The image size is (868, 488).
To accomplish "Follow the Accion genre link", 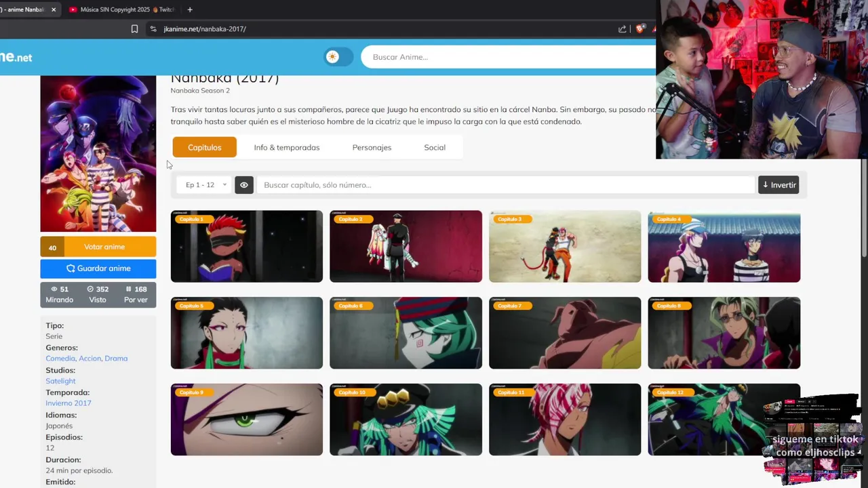I will click(90, 359).
